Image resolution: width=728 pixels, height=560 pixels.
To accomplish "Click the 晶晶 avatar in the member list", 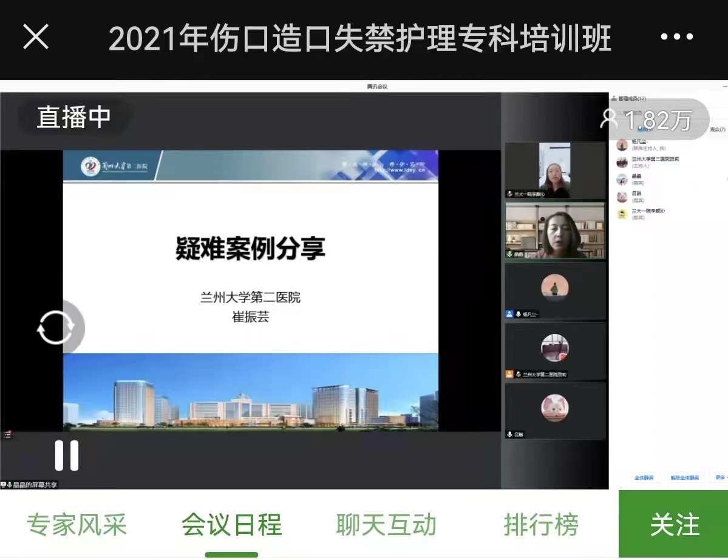I will pyautogui.click(x=622, y=179).
